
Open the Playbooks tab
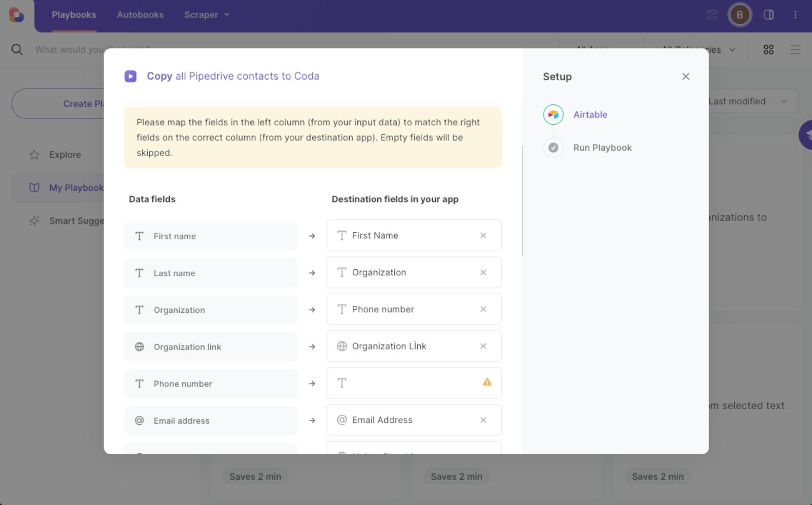point(74,15)
